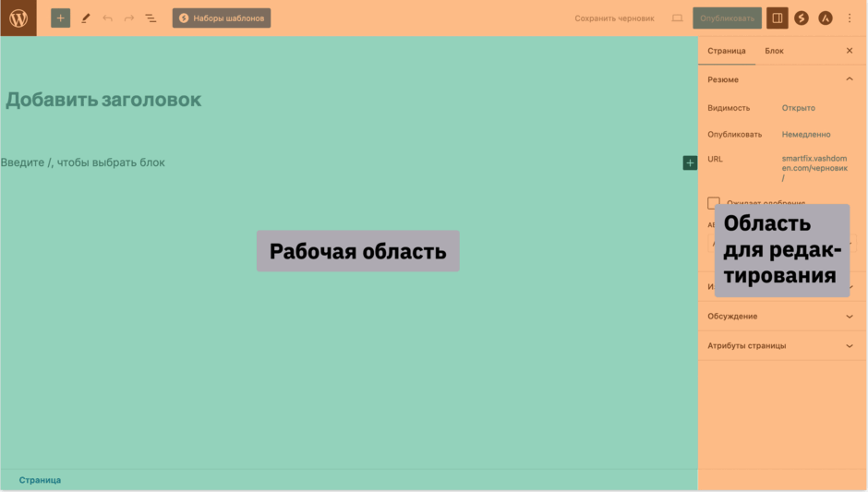The height and width of the screenshot is (492, 868).
Task: Click the WordPress logo icon
Action: [x=18, y=18]
